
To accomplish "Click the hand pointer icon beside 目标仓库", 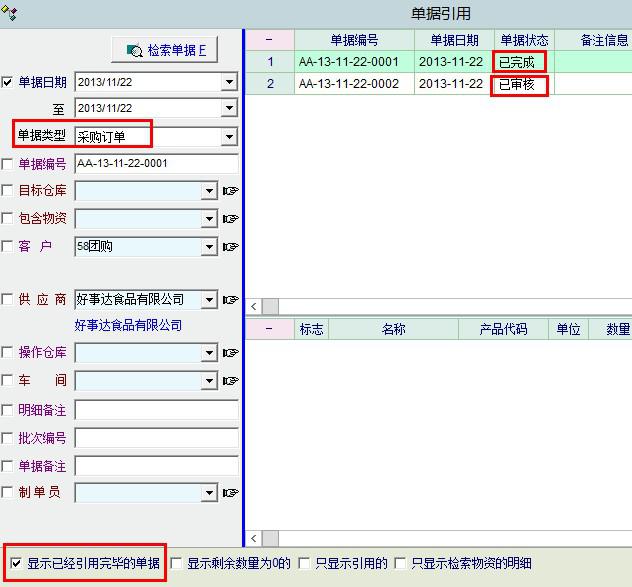I will (x=230, y=191).
